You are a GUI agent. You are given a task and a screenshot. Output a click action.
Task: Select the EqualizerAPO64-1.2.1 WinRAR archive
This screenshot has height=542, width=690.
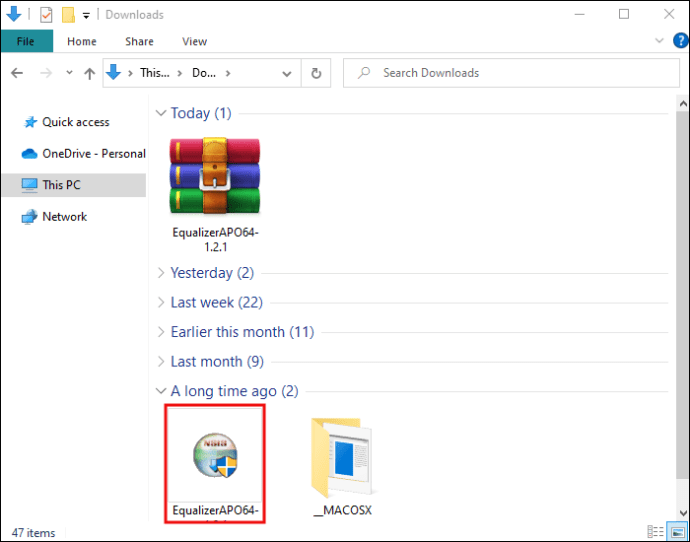click(215, 194)
